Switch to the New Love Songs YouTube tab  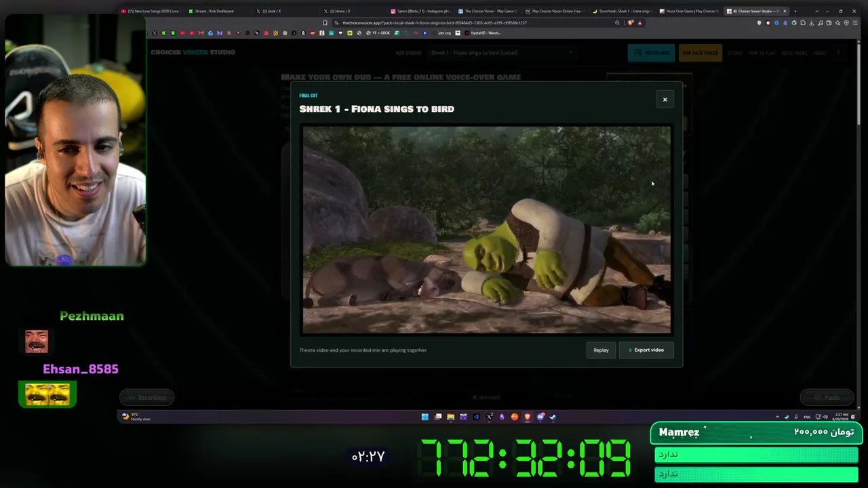coord(151,11)
